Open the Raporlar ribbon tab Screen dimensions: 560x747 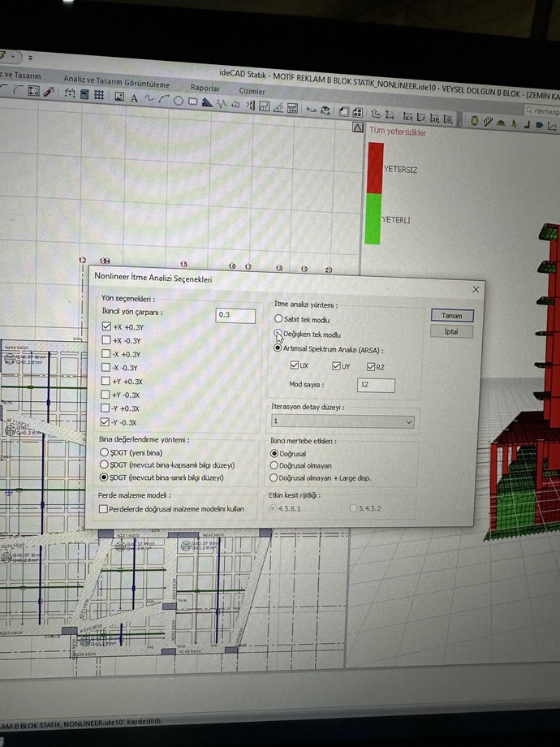click(205, 88)
